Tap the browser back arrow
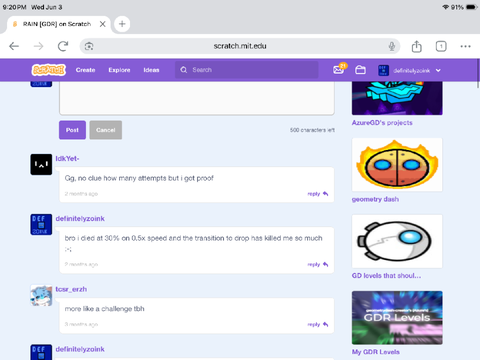Screen dimensions: 480x360 (x=14, y=46)
